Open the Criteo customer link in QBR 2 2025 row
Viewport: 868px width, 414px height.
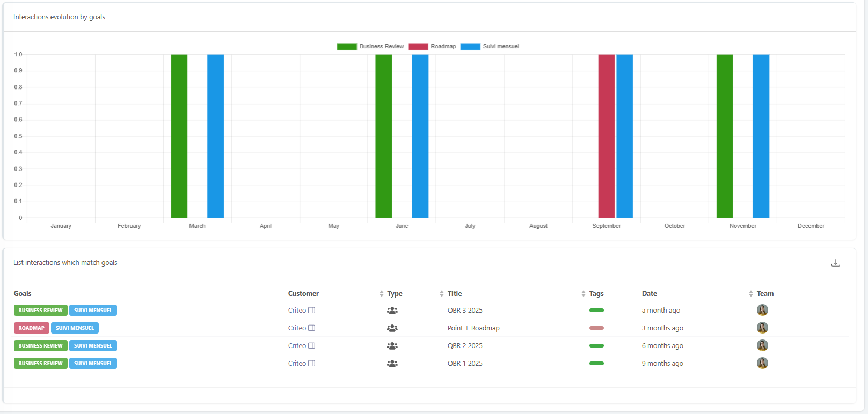pyautogui.click(x=297, y=346)
